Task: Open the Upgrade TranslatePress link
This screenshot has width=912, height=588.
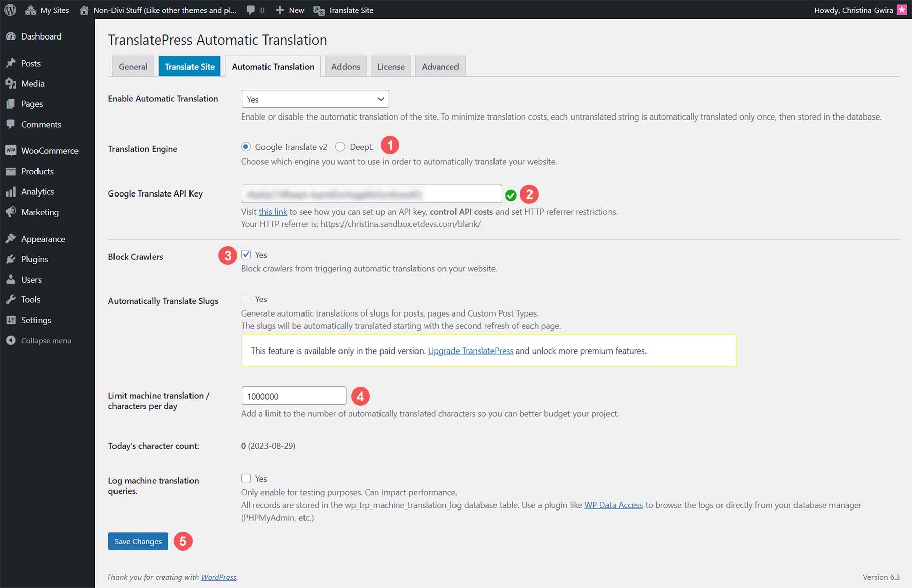Action: click(x=470, y=350)
